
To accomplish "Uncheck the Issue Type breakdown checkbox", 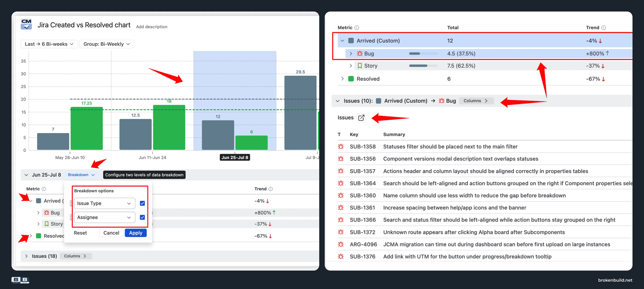I will [x=142, y=203].
